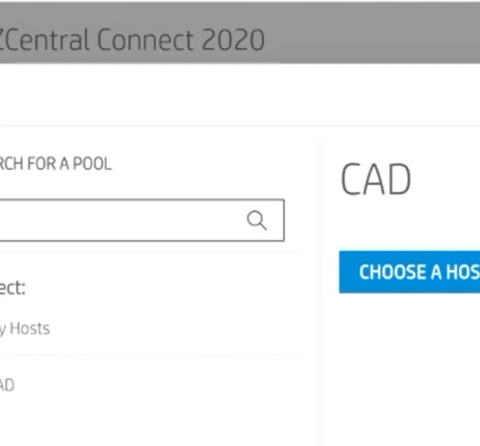Click the magnifying glass search icon
Viewport: 480px width, 446px height.
point(257,220)
